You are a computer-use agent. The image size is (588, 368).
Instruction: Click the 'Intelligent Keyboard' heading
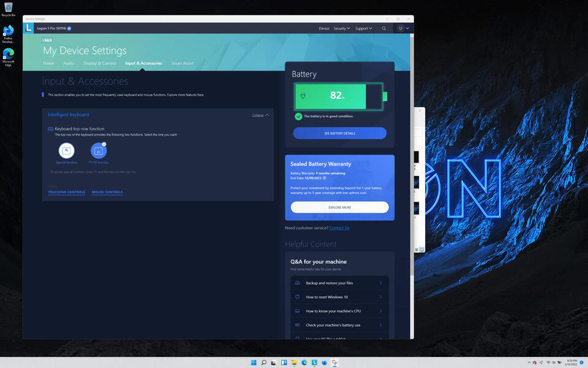[x=68, y=115]
